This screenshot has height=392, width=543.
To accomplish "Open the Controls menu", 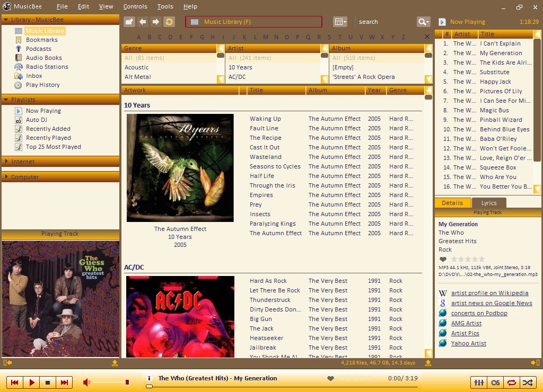I will tap(135, 6).
